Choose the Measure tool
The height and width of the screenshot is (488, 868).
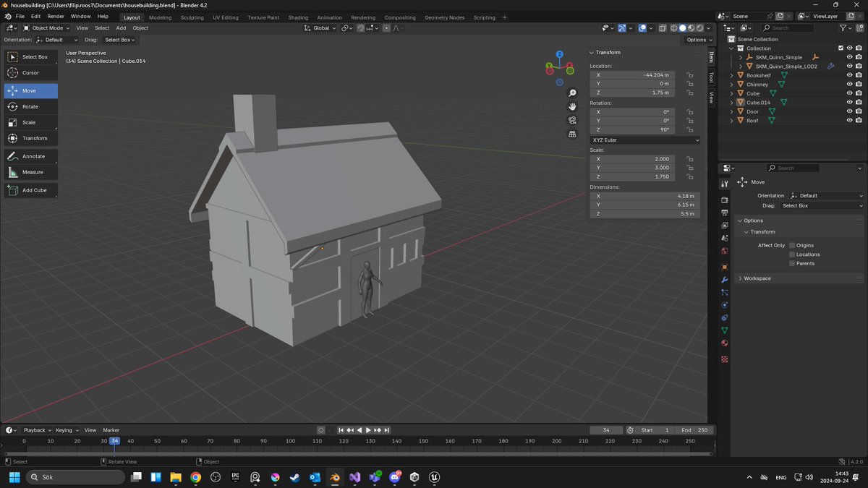click(x=31, y=172)
